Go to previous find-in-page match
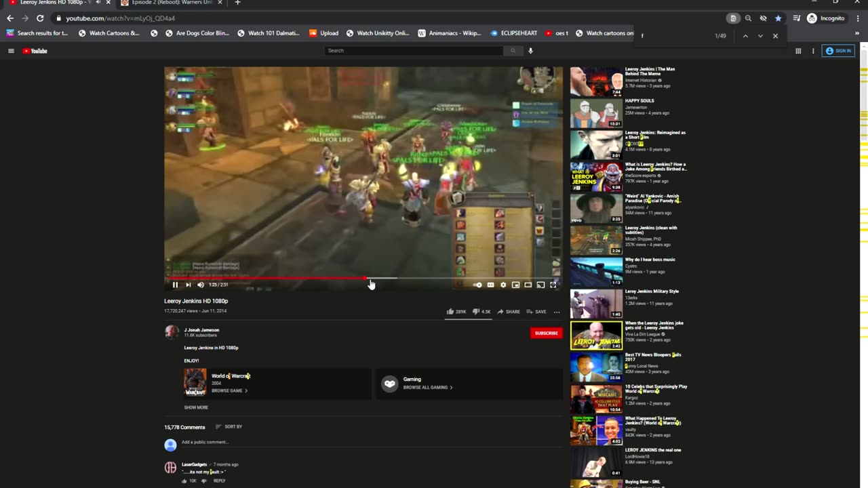This screenshot has height=488, width=868. click(x=745, y=36)
